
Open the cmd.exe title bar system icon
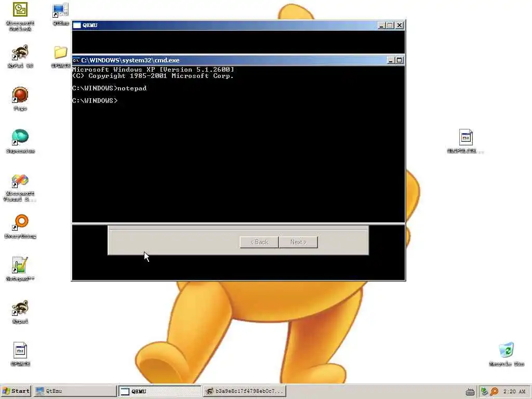(x=76, y=60)
